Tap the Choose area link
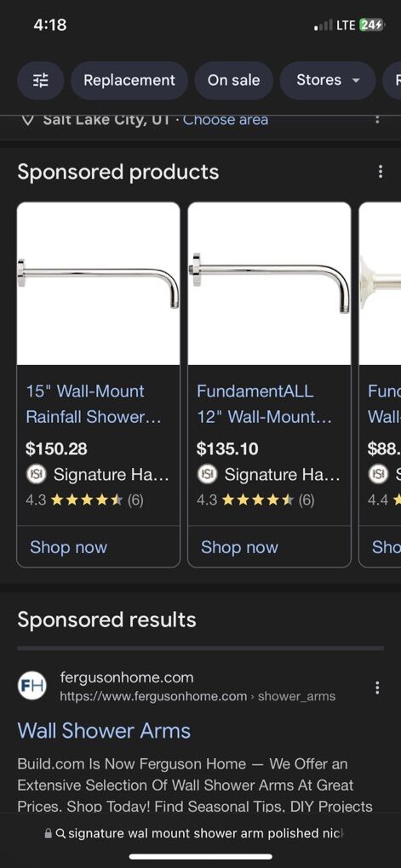This screenshot has width=401, height=868. (226, 120)
